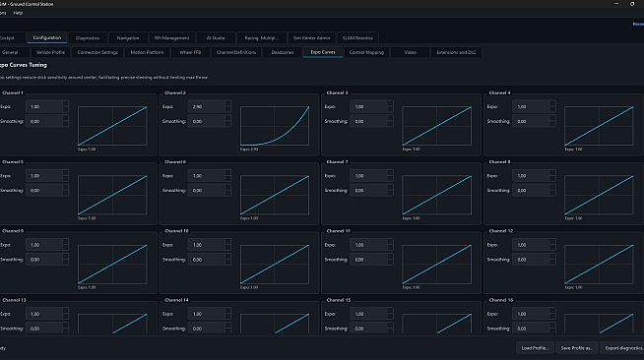Viewport: 644px width, 360px height.
Task: Increase Channel 2 Expo with up arrow
Action: [x=227, y=103]
